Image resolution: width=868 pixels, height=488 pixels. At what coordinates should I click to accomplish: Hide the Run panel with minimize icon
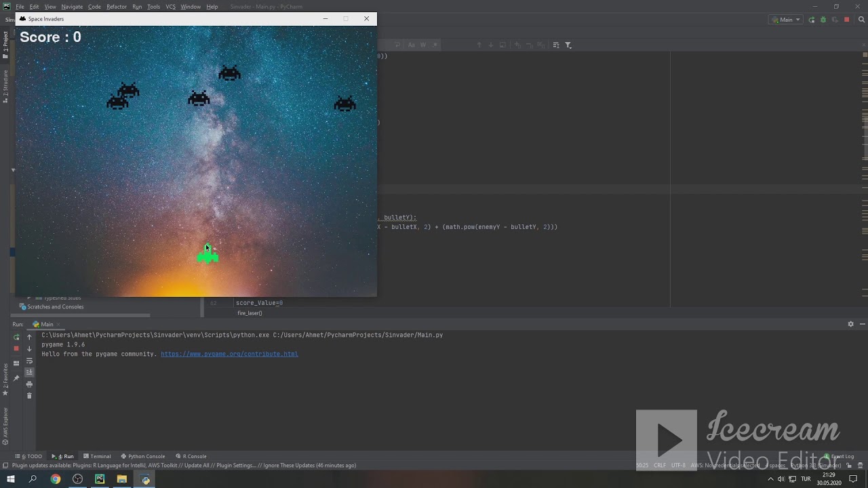[861, 324]
